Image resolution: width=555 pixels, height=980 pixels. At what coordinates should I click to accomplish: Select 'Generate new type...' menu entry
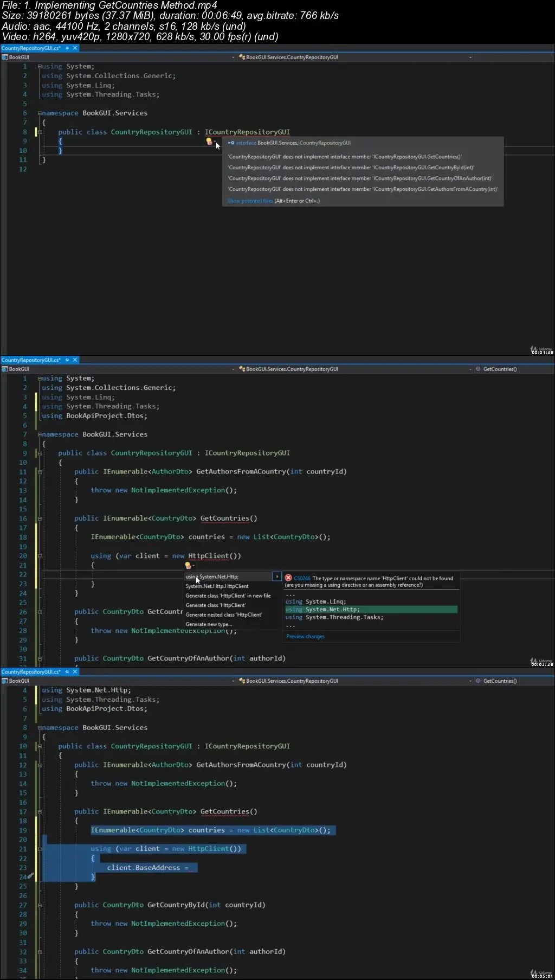pyautogui.click(x=209, y=624)
